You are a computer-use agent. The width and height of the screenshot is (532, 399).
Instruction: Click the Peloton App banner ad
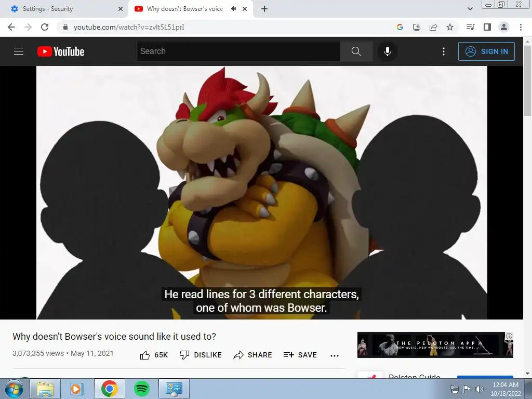click(x=435, y=345)
